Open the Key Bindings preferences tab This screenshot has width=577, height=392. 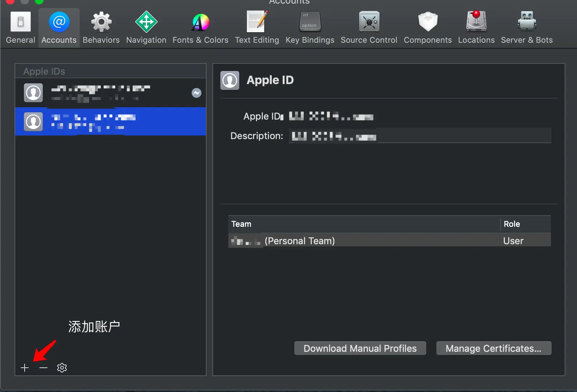[310, 28]
